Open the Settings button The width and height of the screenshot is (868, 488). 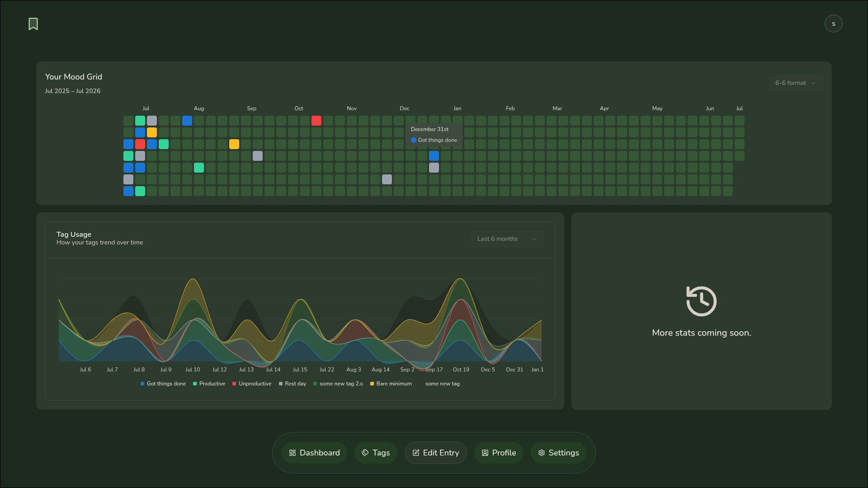(x=558, y=453)
